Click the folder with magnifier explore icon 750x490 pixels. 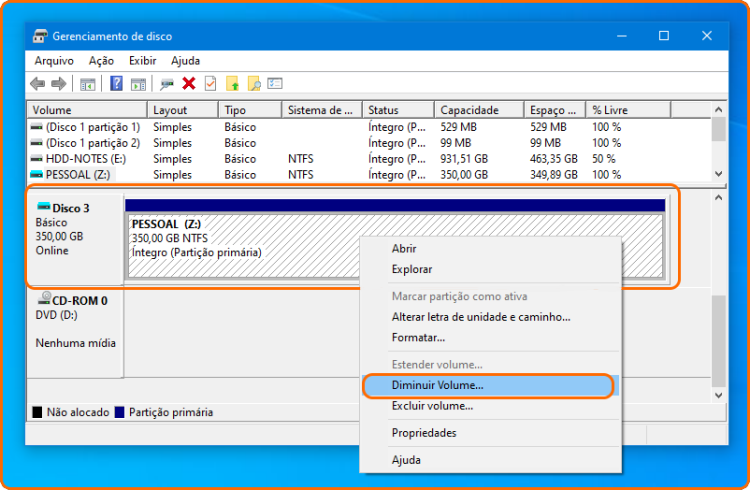(254, 84)
